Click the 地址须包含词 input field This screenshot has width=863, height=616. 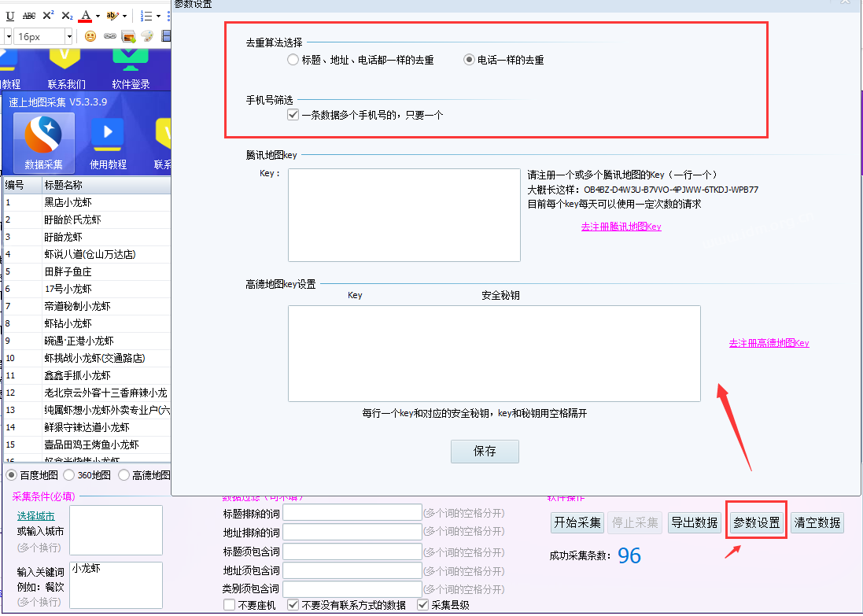tap(352, 571)
